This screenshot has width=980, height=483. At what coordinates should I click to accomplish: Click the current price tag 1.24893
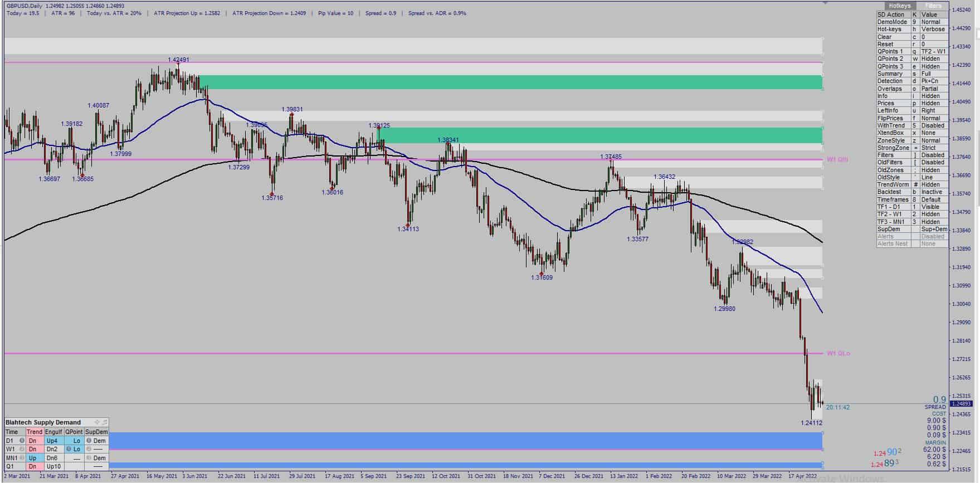pos(961,403)
